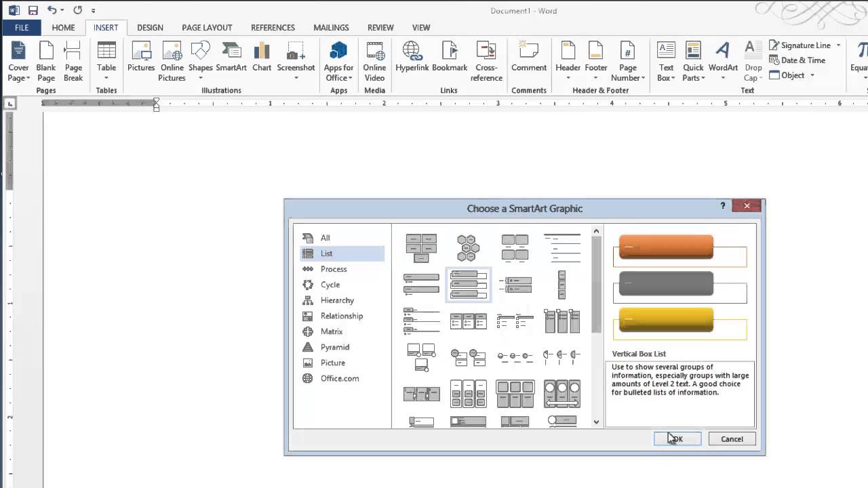The height and width of the screenshot is (488, 868).
Task: Click the gallery scrollbar up arrow
Action: [x=596, y=232]
